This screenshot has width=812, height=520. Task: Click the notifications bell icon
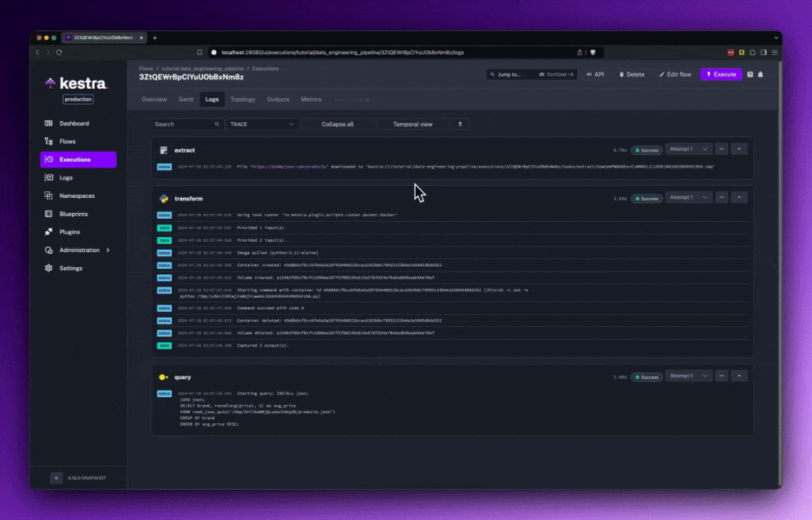point(761,74)
